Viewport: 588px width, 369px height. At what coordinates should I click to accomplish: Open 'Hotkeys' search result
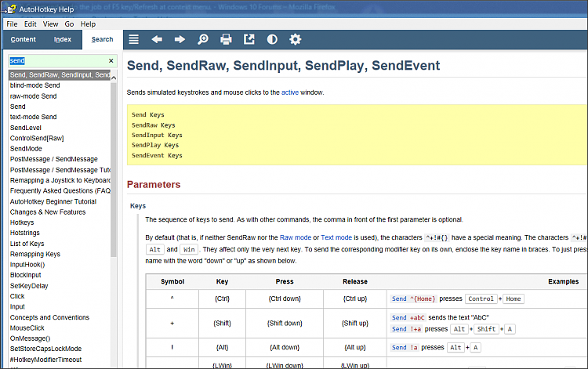click(22, 222)
